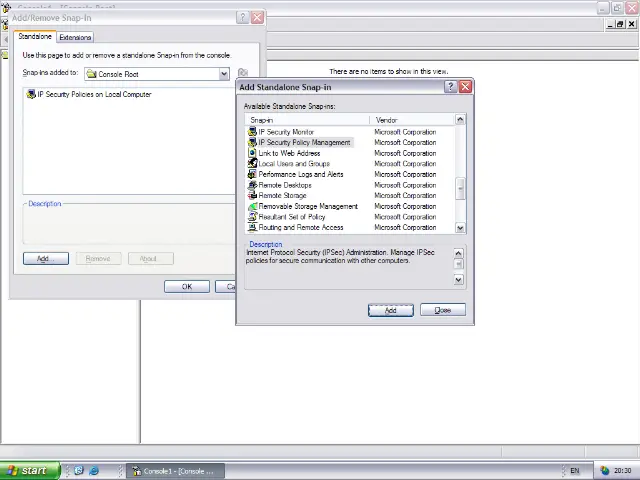The width and height of the screenshot is (640, 480).
Task: Click the Console Root folder icon in combo box
Action: tap(91, 74)
